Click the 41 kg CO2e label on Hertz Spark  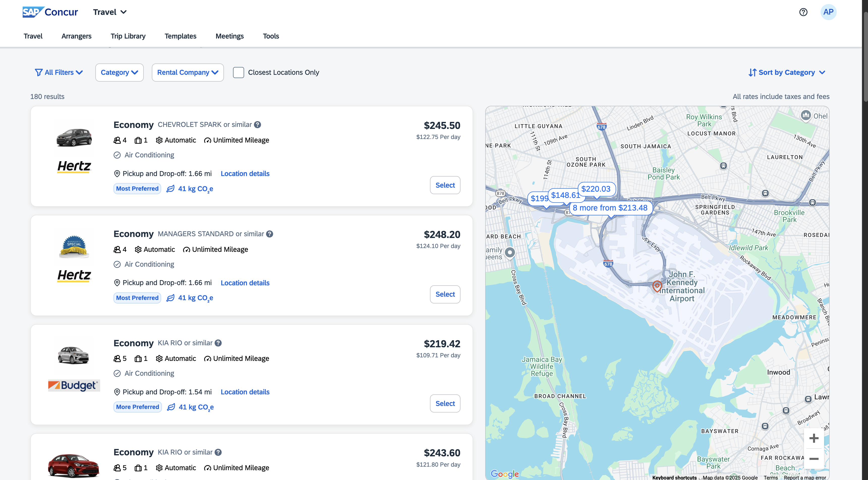click(195, 189)
